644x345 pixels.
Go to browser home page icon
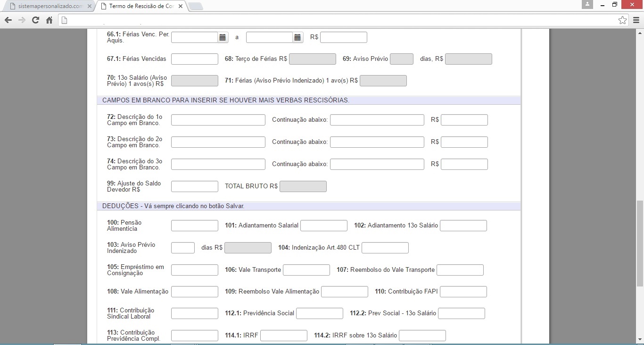(49, 20)
